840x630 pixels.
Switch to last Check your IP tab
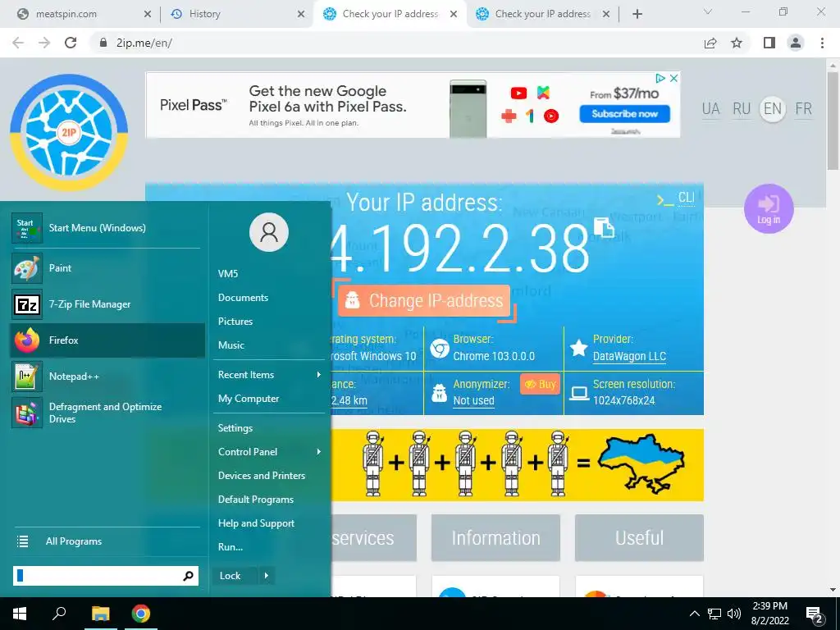[543, 14]
